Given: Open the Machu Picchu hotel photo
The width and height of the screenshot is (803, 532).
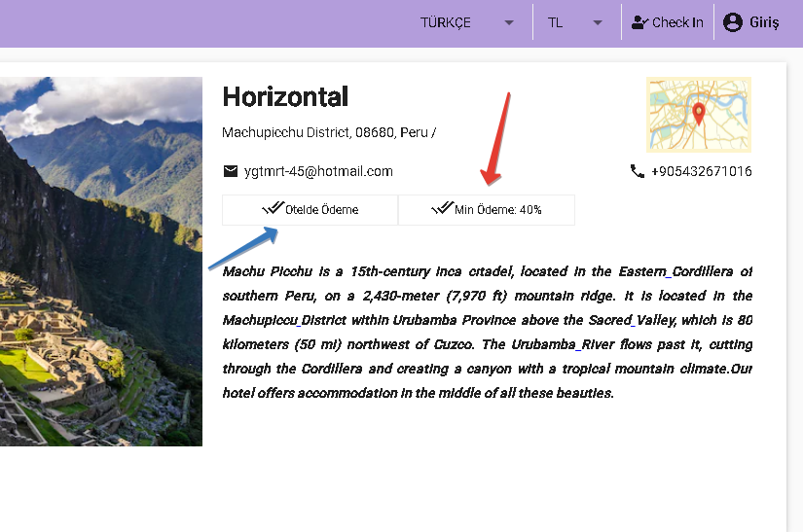Looking at the screenshot, I should point(101,262).
